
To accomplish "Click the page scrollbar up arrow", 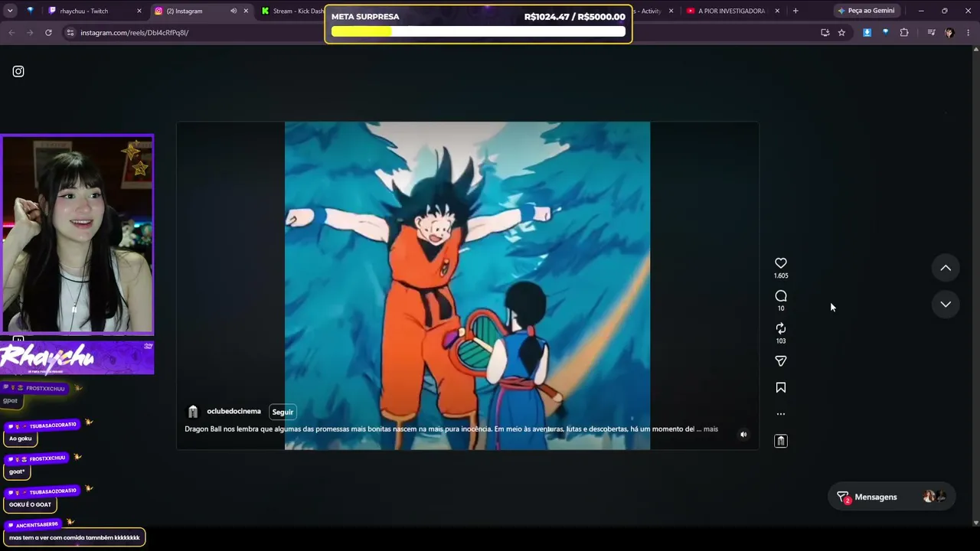I will (x=975, y=50).
